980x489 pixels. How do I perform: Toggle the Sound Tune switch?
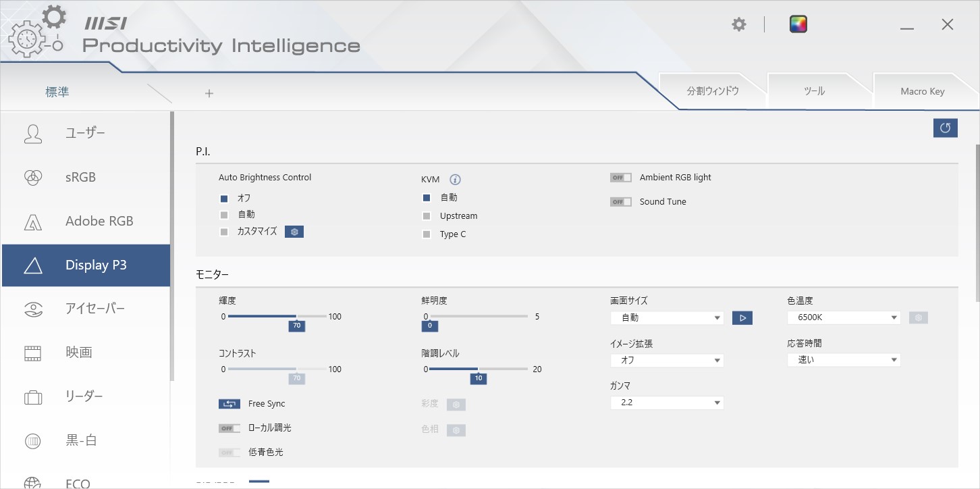[620, 202]
